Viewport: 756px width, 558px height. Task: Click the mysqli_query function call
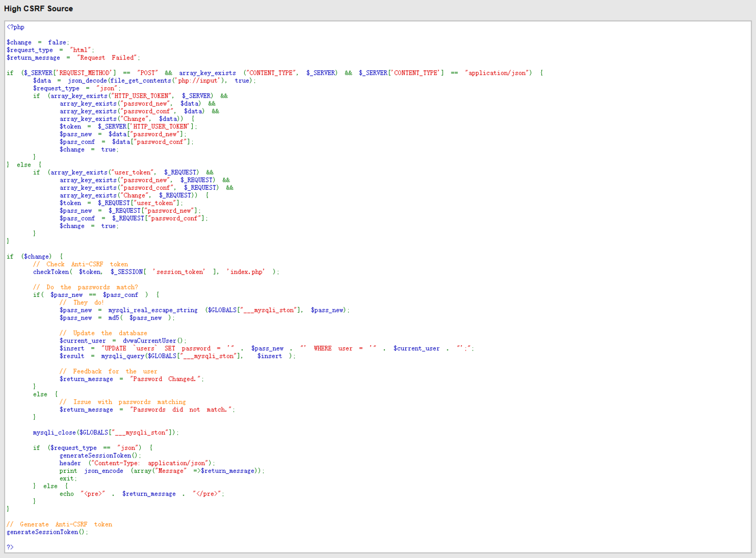(123, 356)
